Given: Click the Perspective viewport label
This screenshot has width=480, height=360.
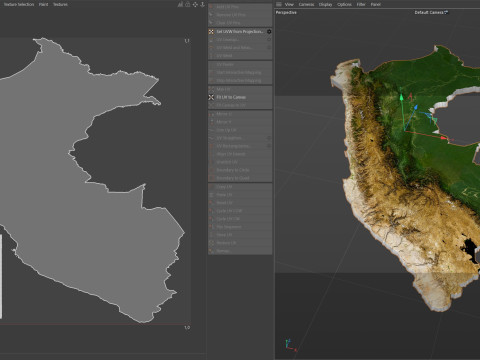Looking at the screenshot, I should (286, 12).
